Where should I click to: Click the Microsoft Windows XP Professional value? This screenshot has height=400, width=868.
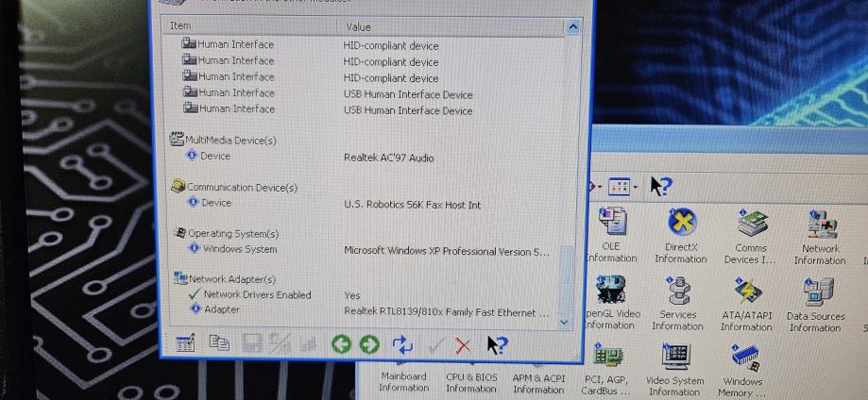coord(447,251)
